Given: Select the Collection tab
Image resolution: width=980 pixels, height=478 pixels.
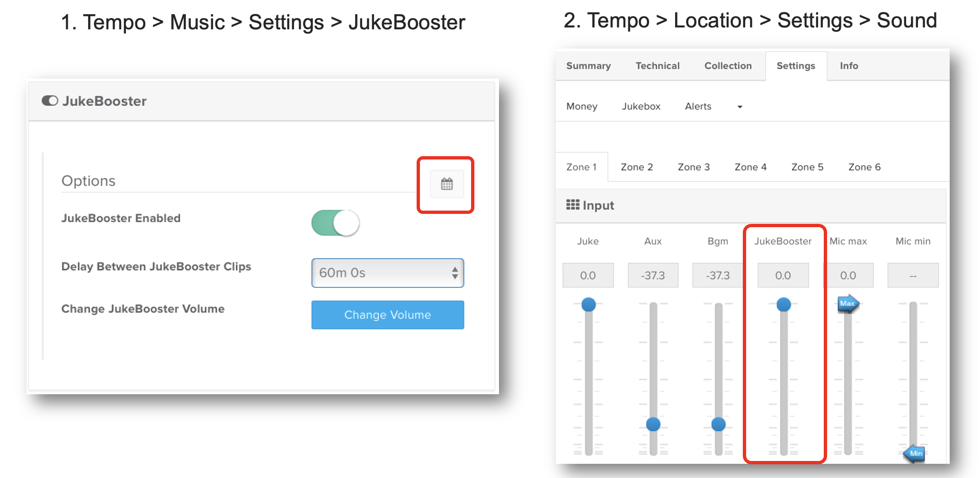Looking at the screenshot, I should 728,66.
